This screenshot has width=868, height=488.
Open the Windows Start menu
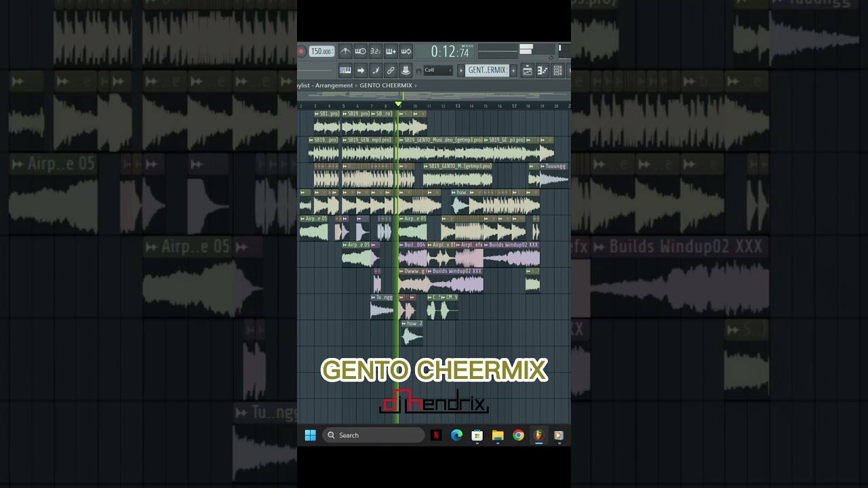(x=311, y=435)
